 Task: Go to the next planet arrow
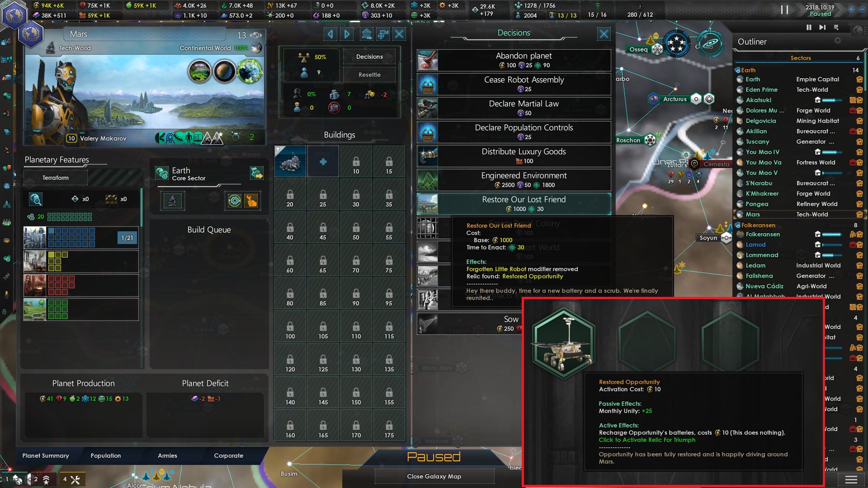(x=347, y=34)
